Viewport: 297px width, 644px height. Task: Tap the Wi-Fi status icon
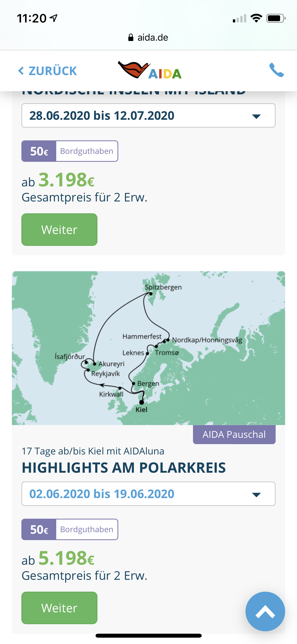256,19
